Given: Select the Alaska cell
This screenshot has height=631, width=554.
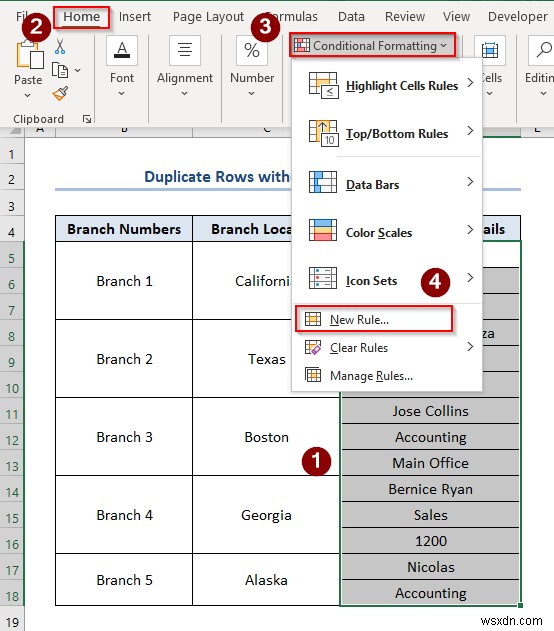Looking at the screenshot, I should coord(266,580).
